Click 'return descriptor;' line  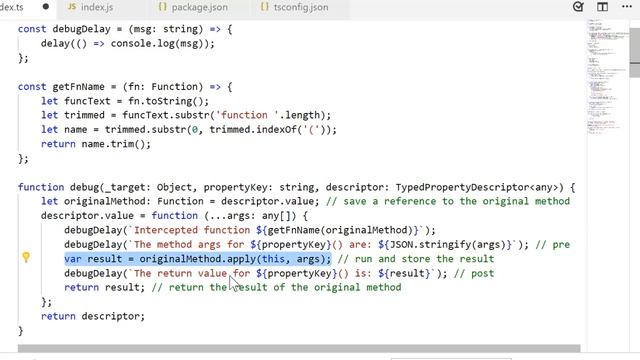click(93, 316)
